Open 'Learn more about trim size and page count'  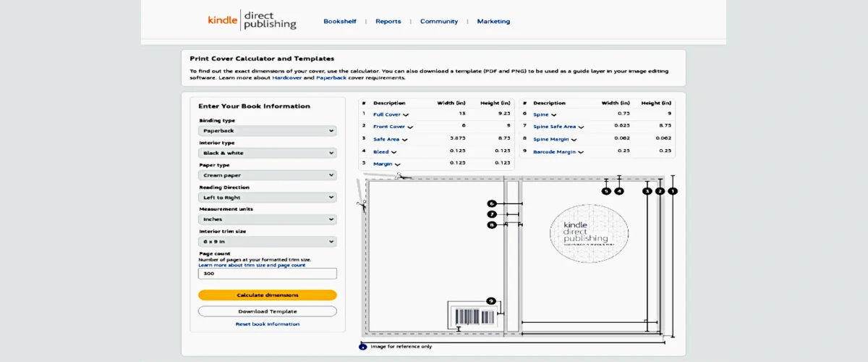click(x=252, y=265)
